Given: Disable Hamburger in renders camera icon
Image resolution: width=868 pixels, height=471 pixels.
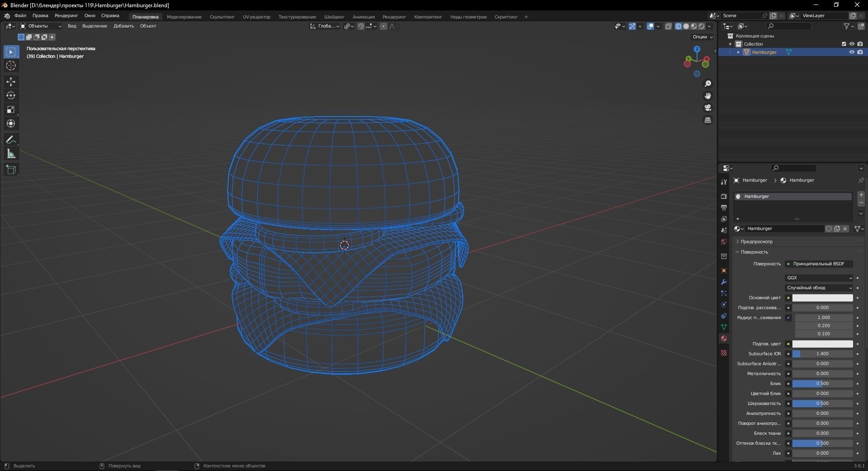Looking at the screenshot, I should click(x=860, y=52).
